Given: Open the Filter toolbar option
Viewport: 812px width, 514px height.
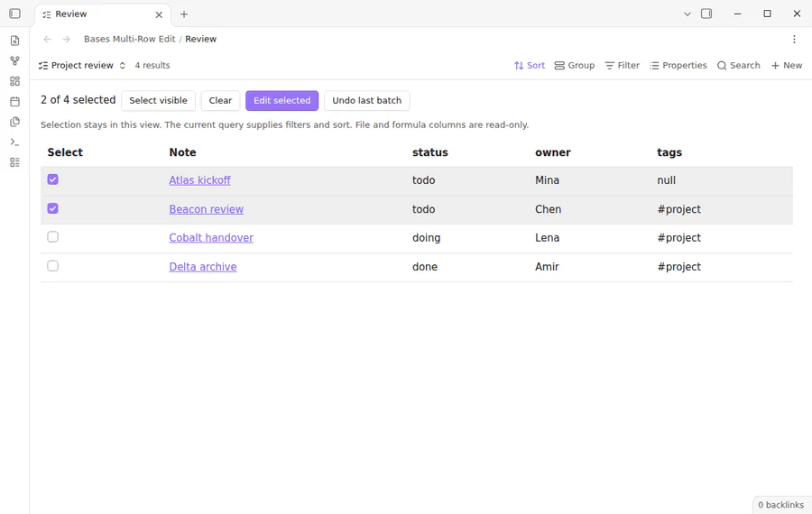Looking at the screenshot, I should click(x=622, y=65).
